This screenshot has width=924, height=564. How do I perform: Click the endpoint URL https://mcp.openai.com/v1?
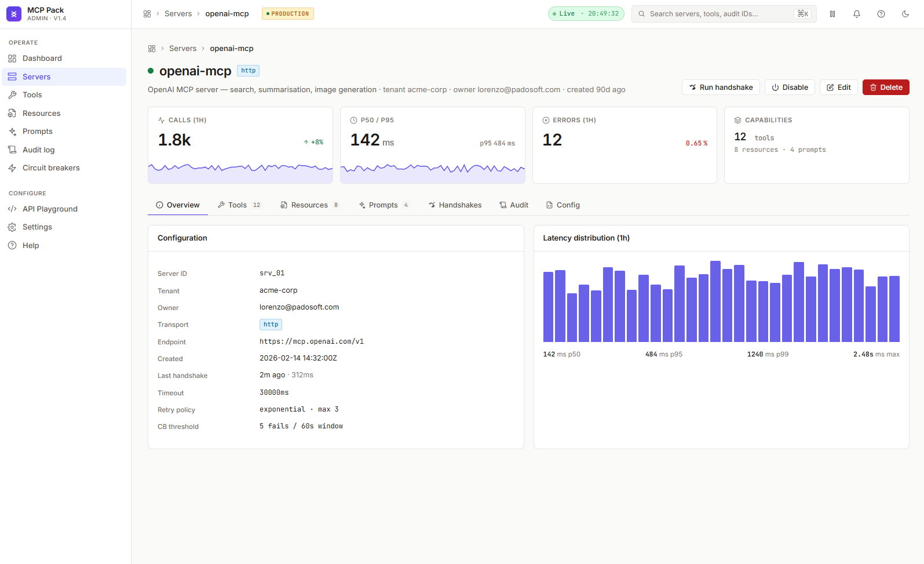pyautogui.click(x=312, y=341)
